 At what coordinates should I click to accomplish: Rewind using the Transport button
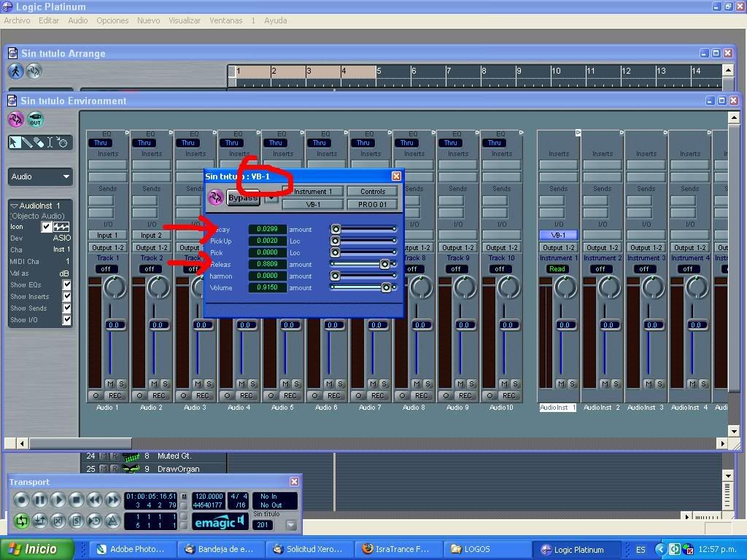[x=94, y=500]
